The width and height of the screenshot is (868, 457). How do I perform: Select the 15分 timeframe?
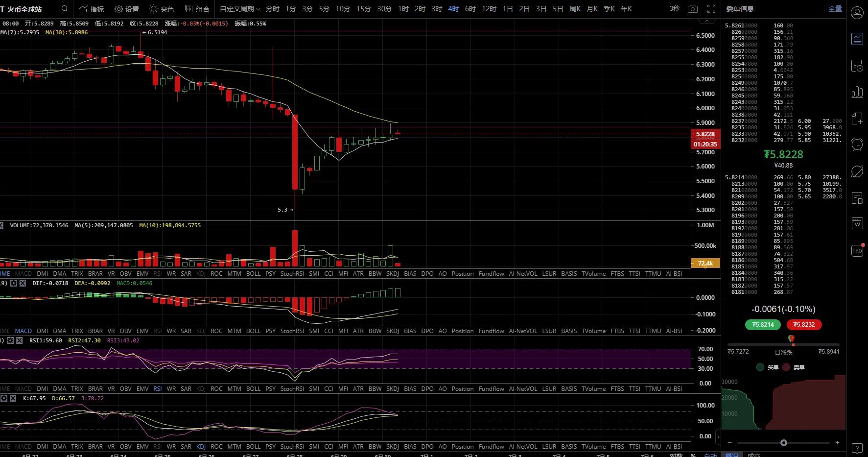pyautogui.click(x=364, y=9)
